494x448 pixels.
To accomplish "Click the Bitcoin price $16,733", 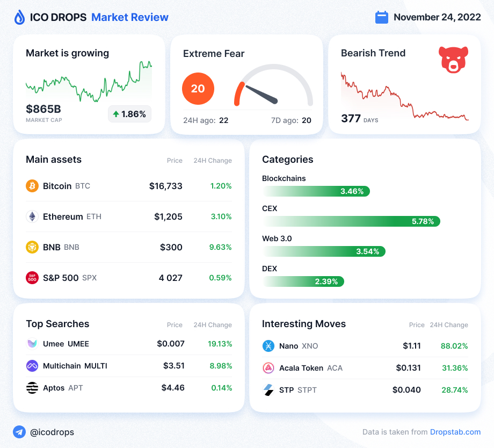I will 166,186.
